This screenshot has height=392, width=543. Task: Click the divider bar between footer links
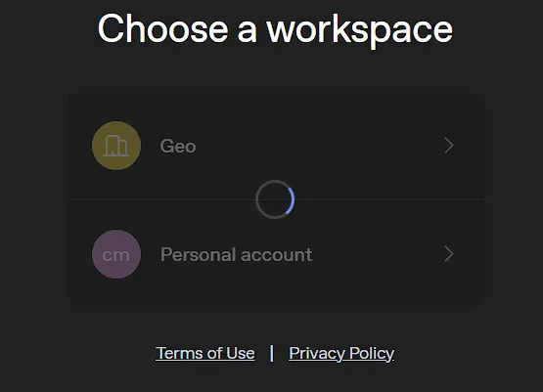[272, 353]
